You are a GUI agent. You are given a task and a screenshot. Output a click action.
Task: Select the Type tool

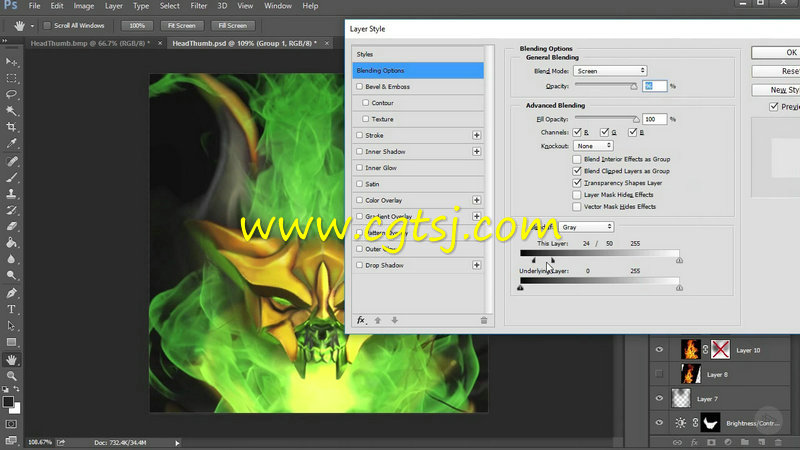11,310
